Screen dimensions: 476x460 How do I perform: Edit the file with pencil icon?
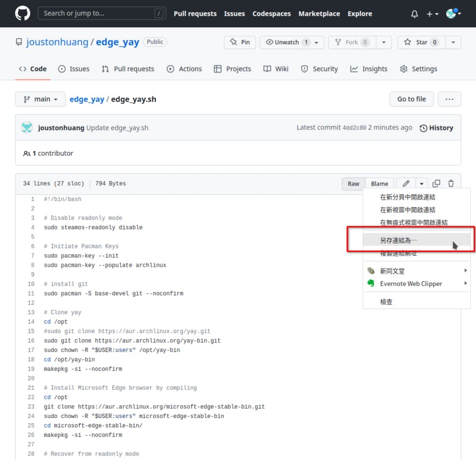(x=406, y=183)
